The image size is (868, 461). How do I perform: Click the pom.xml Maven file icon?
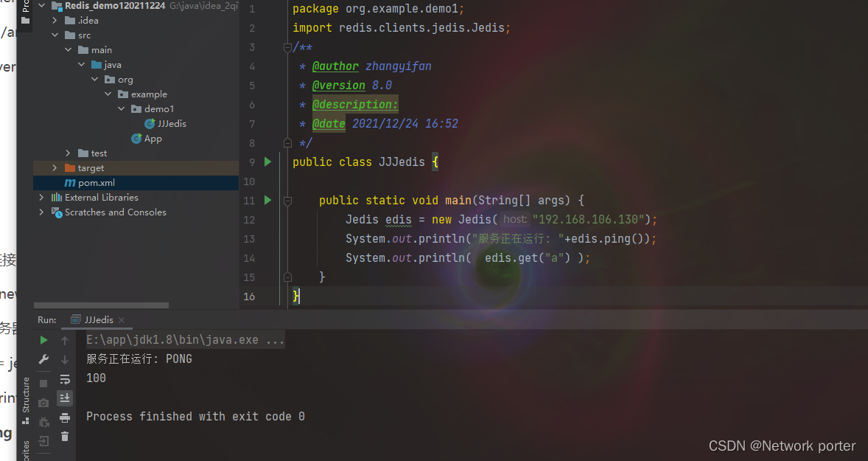pyautogui.click(x=70, y=183)
